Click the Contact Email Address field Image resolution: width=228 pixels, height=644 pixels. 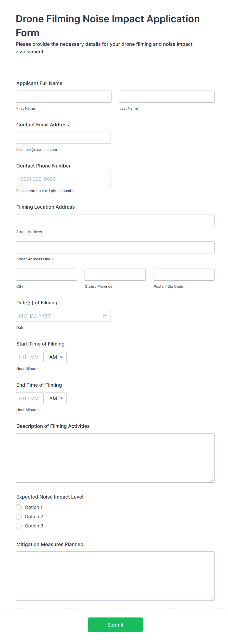coord(63,138)
